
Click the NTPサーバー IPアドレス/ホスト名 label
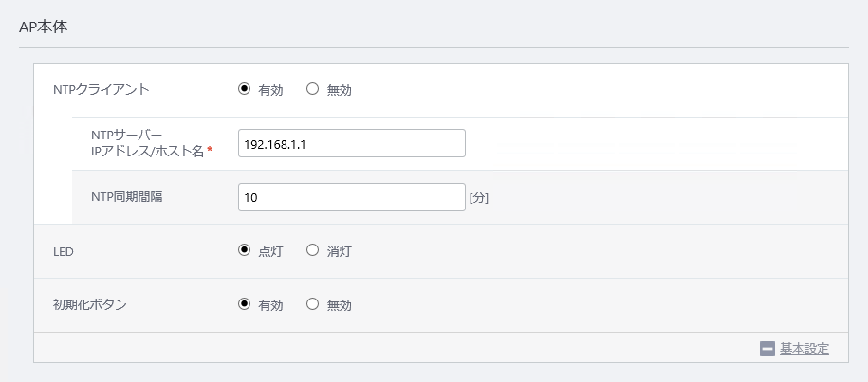click(147, 143)
